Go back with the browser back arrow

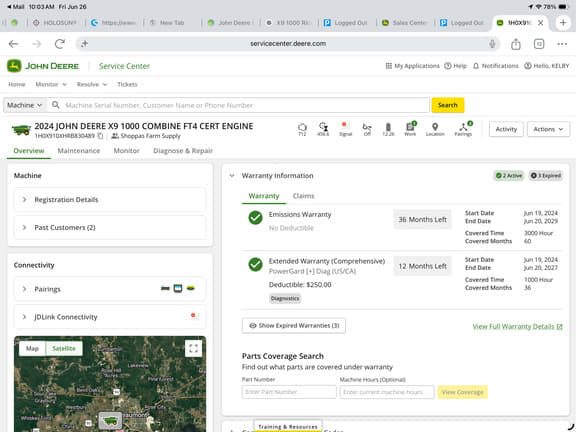(13, 44)
